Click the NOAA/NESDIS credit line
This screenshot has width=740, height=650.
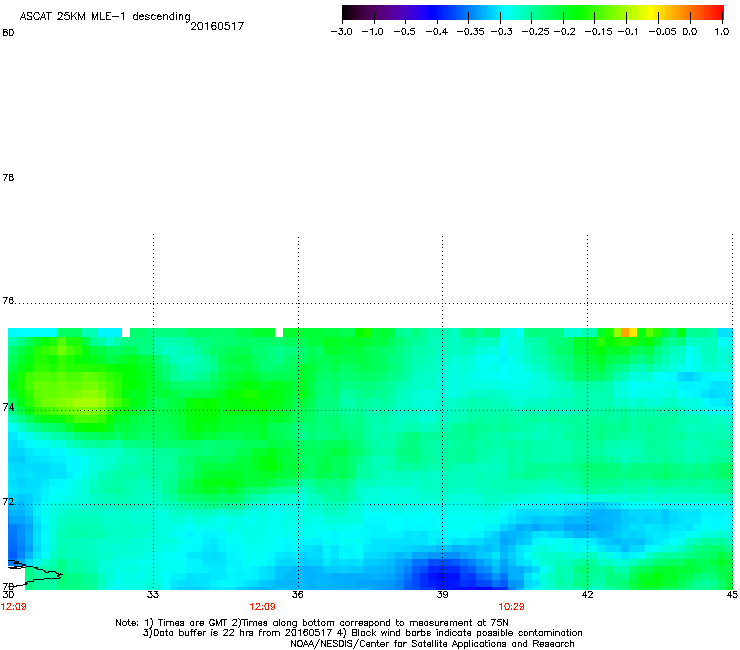tap(432, 644)
